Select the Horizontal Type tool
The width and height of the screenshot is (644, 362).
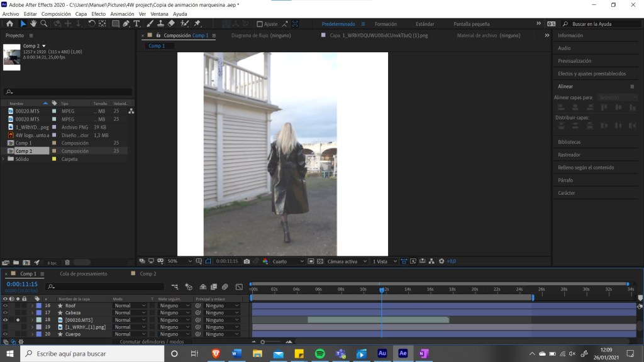click(x=136, y=24)
